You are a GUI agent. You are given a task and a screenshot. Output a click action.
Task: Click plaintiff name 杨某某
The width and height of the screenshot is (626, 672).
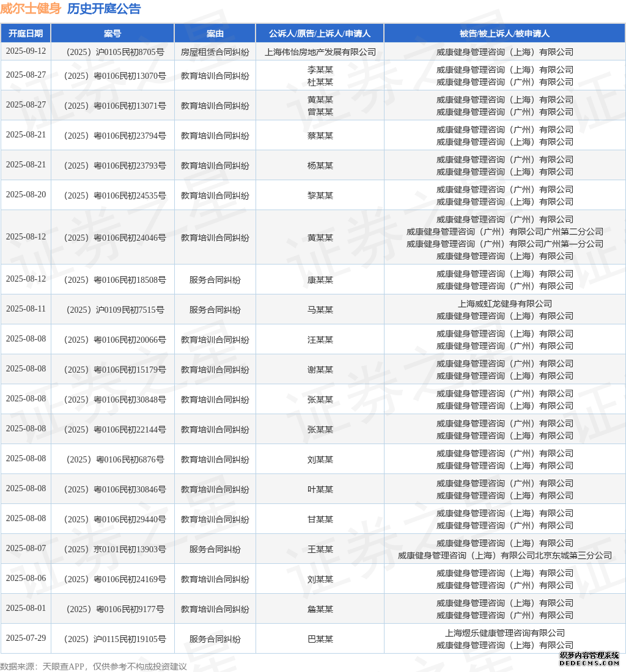(320, 166)
